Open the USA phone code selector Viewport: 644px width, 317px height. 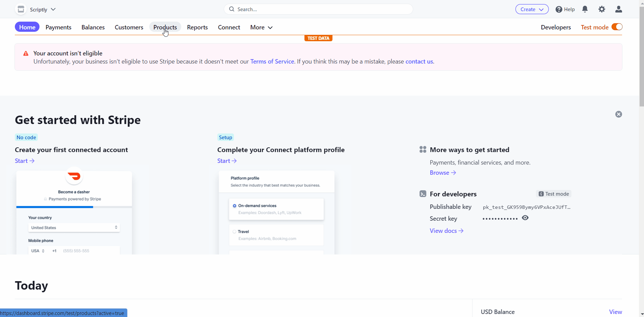point(38,251)
